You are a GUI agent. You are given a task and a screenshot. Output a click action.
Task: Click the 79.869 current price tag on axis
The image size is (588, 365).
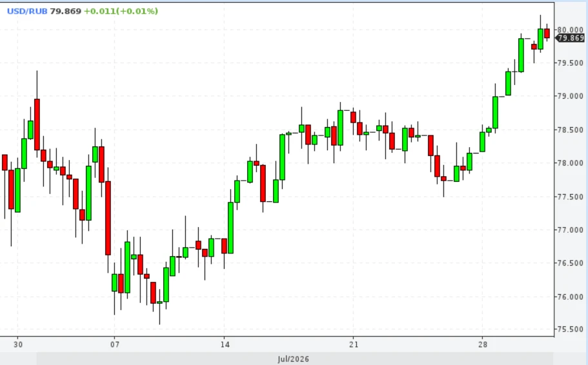(570, 38)
